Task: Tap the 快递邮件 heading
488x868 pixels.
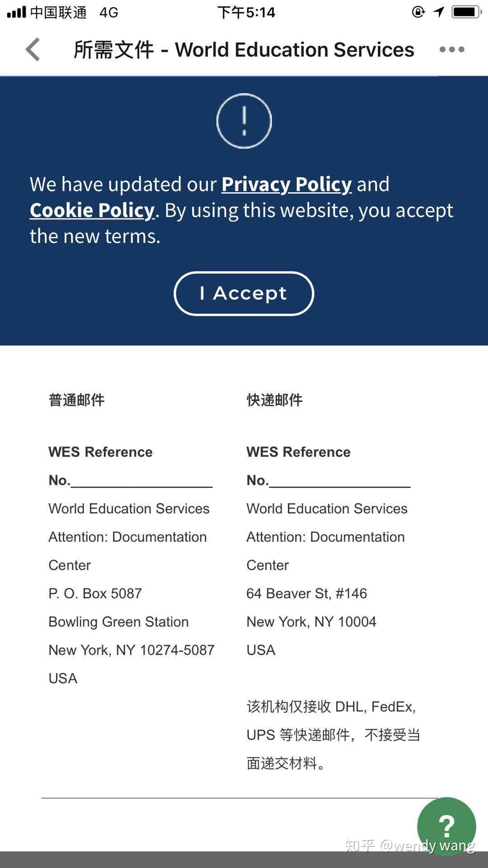Action: tap(274, 400)
